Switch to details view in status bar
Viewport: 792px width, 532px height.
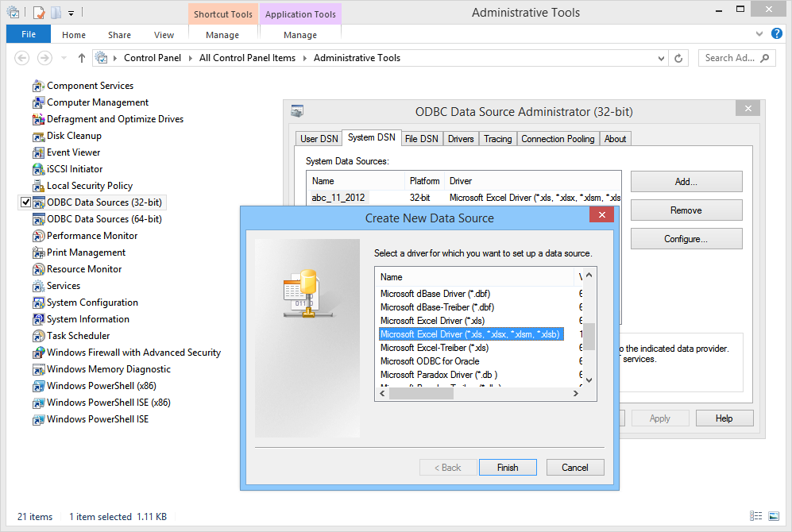(x=755, y=516)
